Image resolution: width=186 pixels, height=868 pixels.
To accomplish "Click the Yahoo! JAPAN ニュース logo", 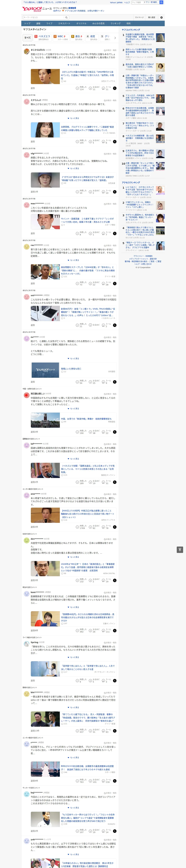I will click(x=37, y=9).
